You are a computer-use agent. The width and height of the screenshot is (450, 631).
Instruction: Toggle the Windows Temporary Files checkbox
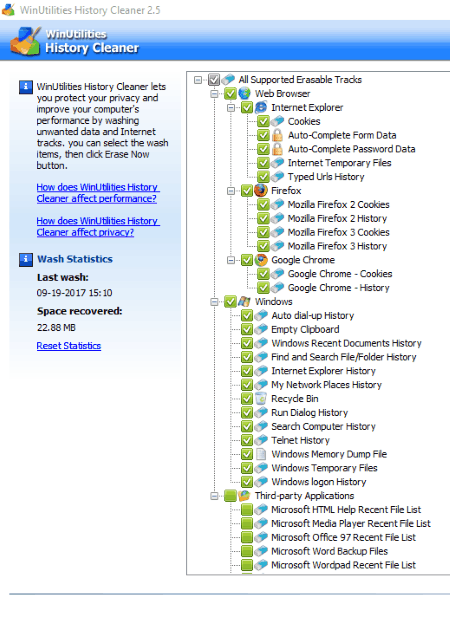[247, 468]
